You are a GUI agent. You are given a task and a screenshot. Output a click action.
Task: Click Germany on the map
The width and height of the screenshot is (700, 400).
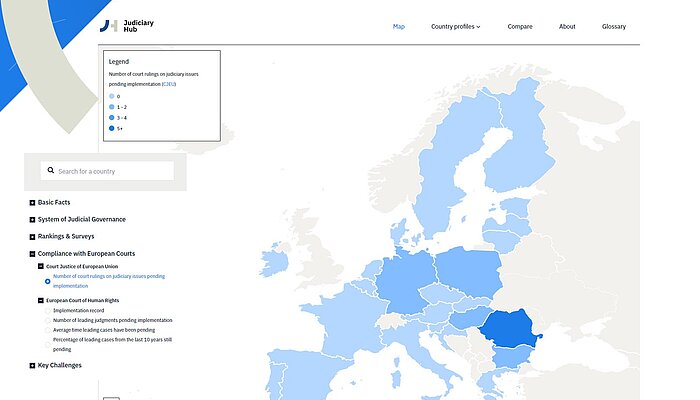point(404,281)
